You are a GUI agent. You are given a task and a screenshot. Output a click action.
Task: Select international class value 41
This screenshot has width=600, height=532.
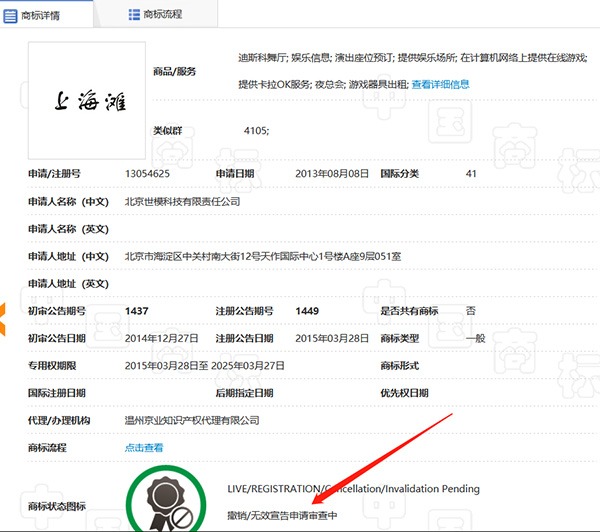tap(471, 174)
